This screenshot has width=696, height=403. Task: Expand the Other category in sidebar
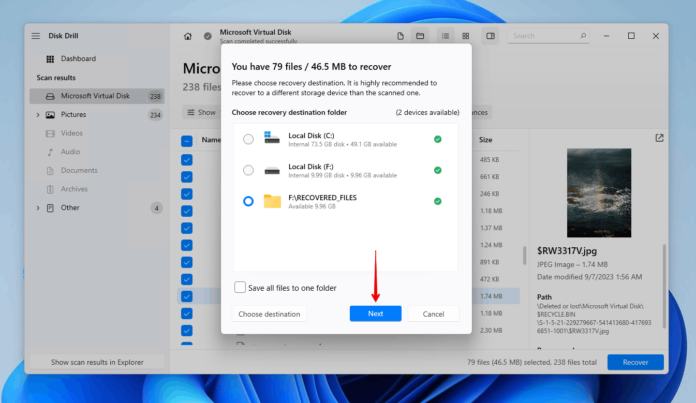[38, 208]
